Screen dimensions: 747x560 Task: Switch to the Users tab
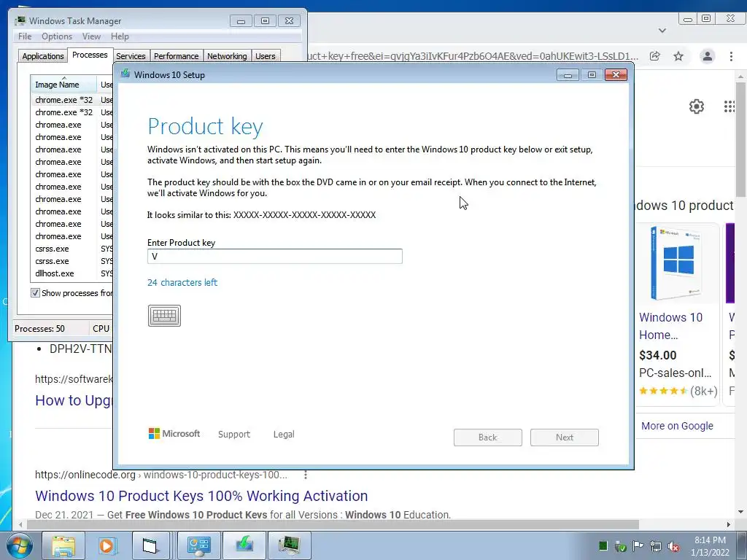click(266, 56)
